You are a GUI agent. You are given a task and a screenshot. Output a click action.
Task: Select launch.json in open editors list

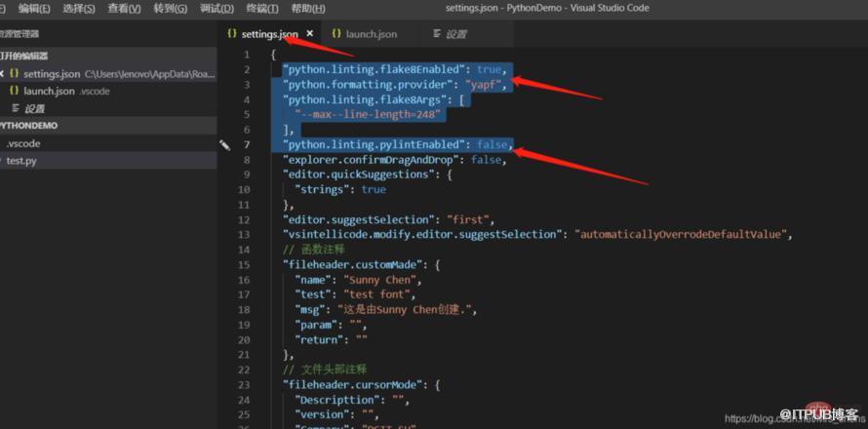click(x=108, y=91)
